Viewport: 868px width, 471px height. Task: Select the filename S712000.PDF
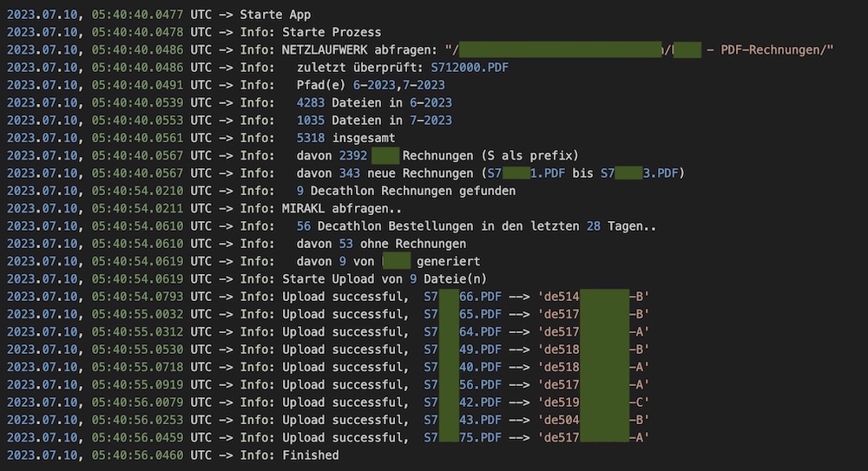click(x=470, y=68)
